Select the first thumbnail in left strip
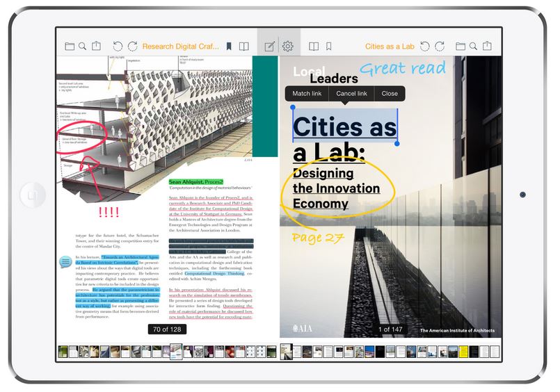The image size is (560, 392). tap(63, 352)
